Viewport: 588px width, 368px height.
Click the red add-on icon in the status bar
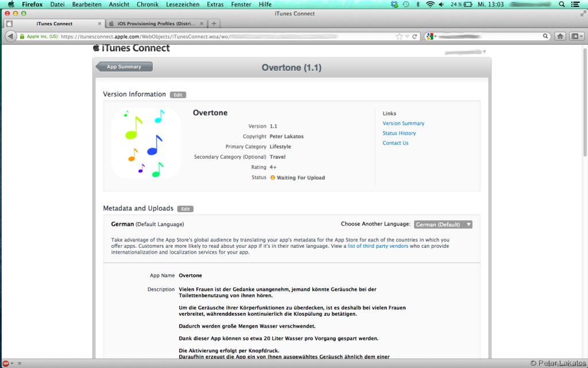[x=6, y=363]
